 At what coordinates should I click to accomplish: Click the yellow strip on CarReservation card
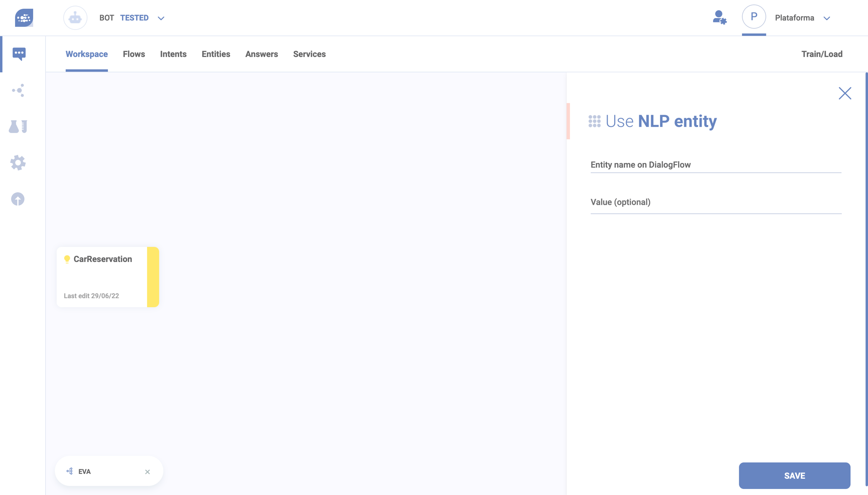click(x=153, y=277)
